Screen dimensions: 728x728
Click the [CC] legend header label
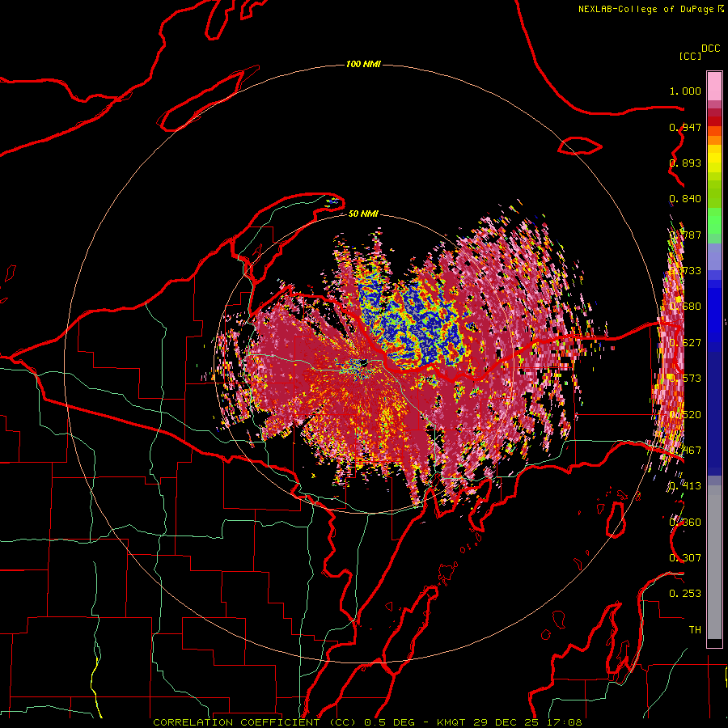pos(690,56)
